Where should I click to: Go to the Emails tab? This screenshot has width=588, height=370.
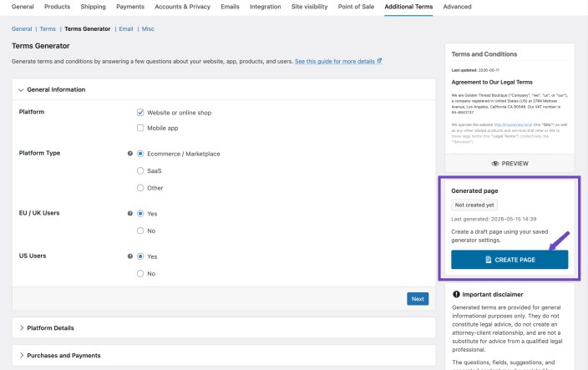[x=230, y=7]
